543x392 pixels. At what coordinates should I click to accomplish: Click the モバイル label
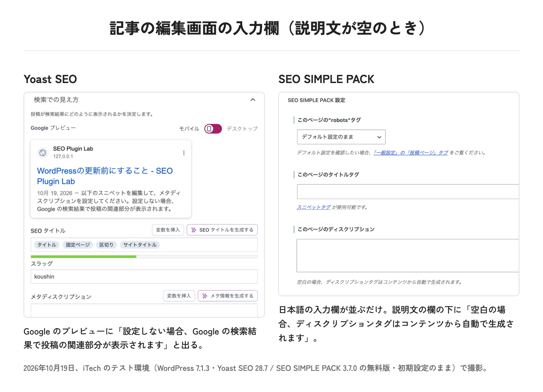pos(189,129)
